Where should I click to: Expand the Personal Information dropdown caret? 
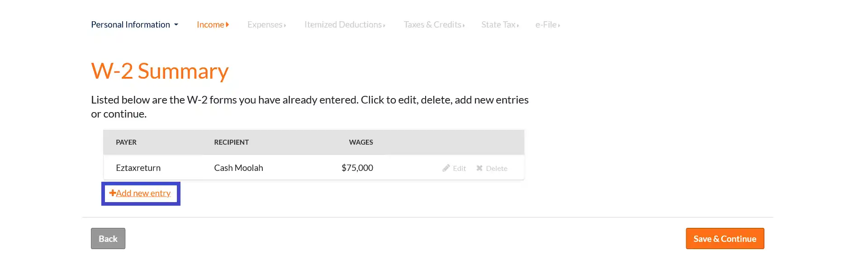click(176, 25)
